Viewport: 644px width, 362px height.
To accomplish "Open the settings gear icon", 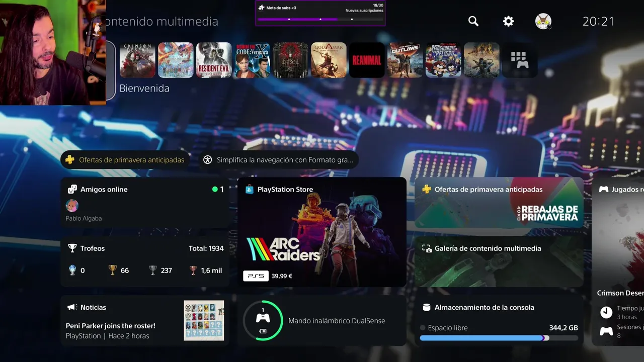I will (x=509, y=21).
